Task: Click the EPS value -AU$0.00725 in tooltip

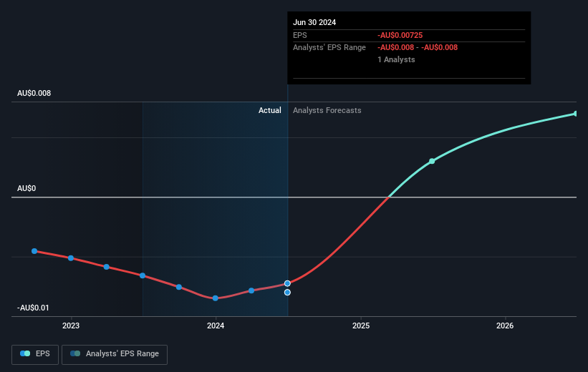Action: (400, 35)
